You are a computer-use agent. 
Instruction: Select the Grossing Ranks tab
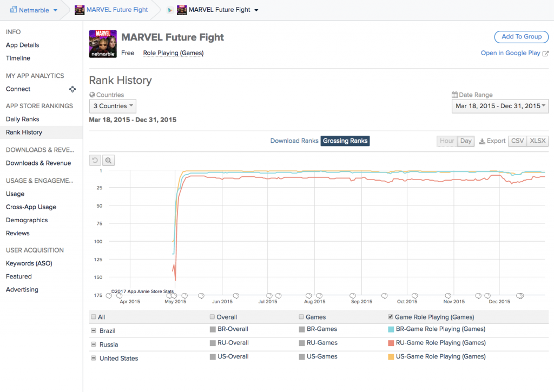(345, 141)
